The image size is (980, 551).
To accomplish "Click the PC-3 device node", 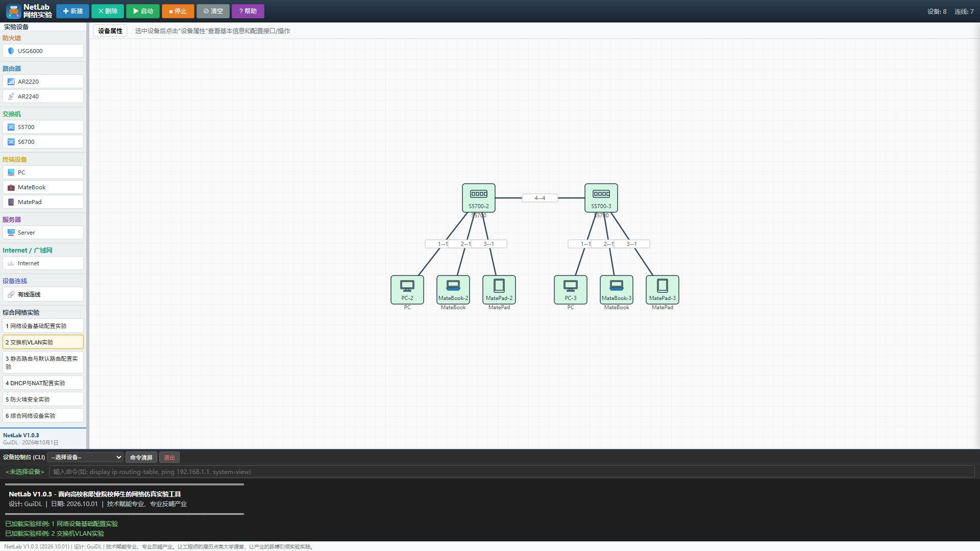I will click(570, 290).
